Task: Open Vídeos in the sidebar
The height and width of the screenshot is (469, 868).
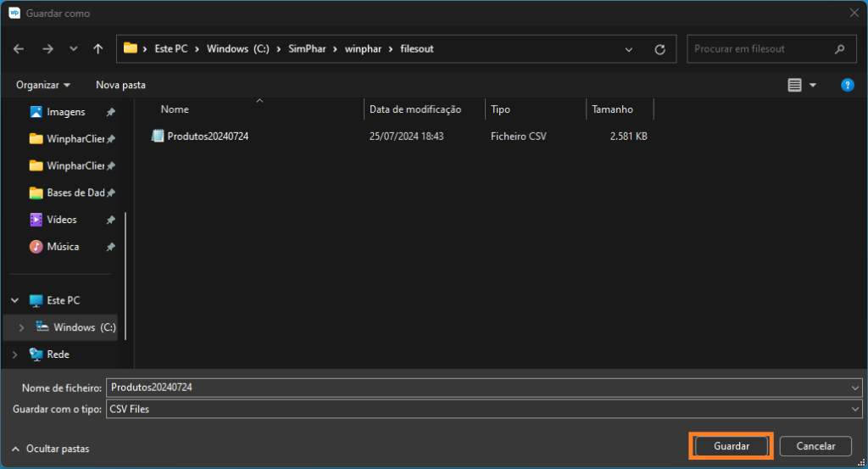Action: [x=61, y=220]
